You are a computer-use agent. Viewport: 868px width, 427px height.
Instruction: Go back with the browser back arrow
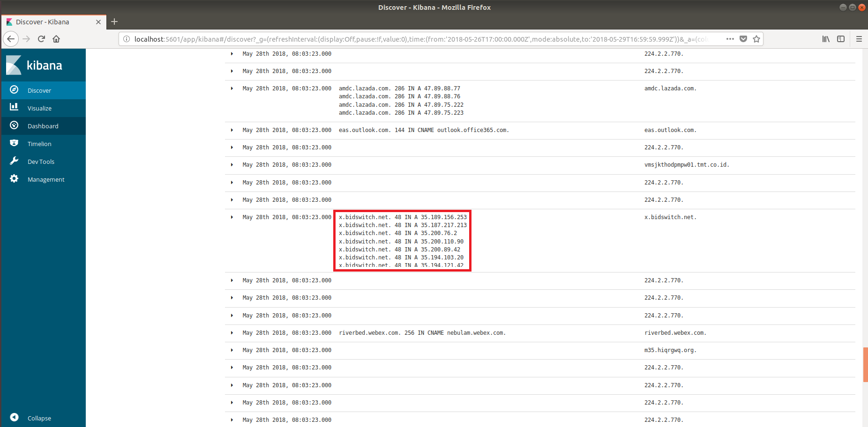(x=11, y=39)
